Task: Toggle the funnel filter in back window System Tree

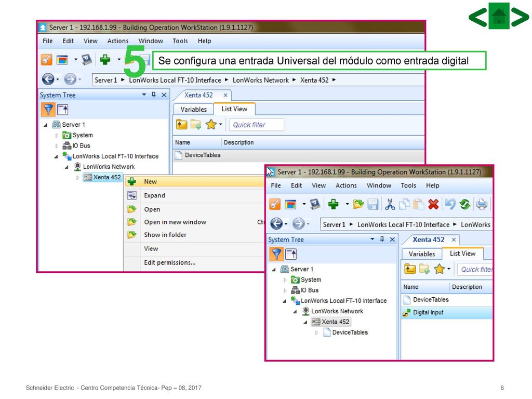Action: click(x=48, y=110)
